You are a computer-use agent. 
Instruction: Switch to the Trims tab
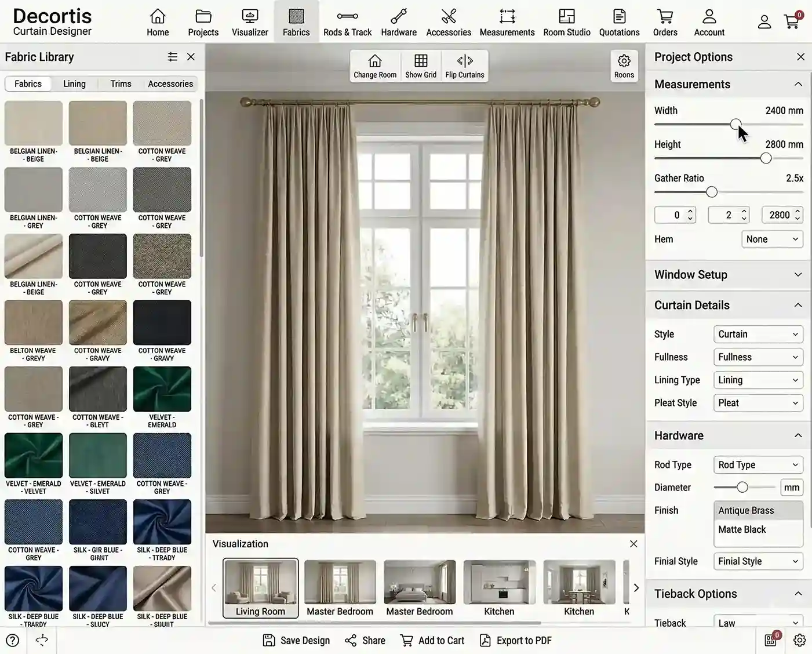coord(120,83)
